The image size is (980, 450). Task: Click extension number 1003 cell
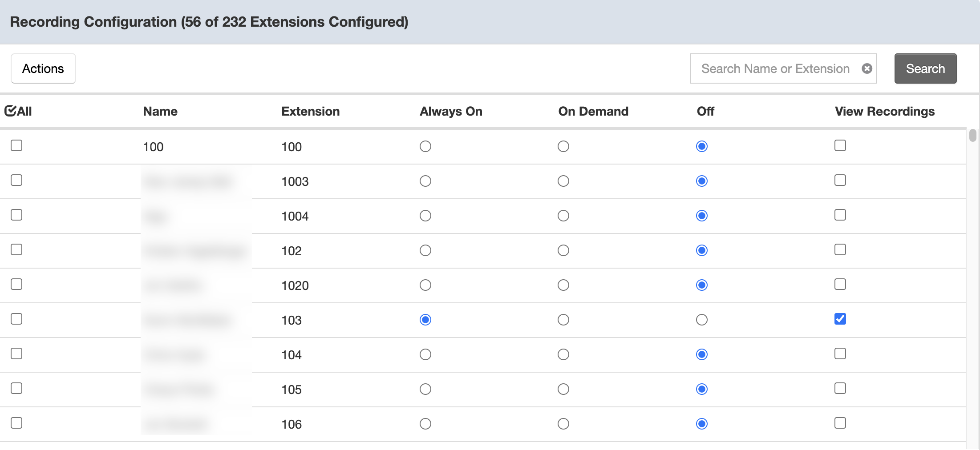pyautogui.click(x=295, y=181)
